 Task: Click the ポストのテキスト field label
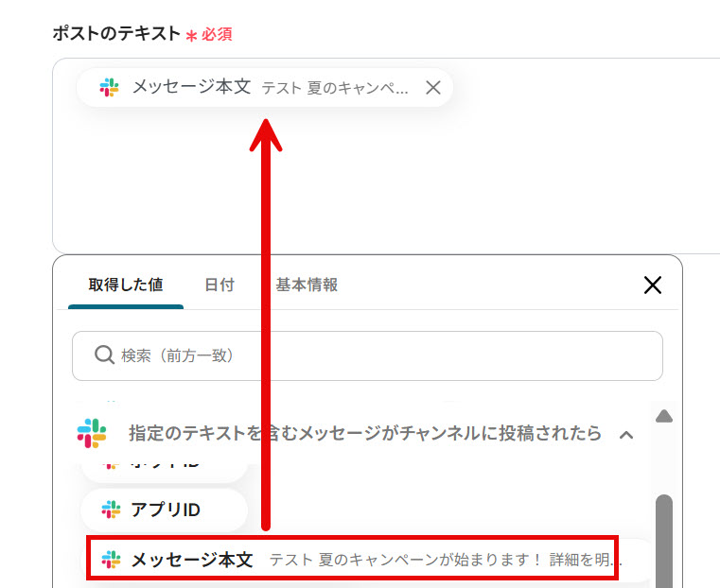point(116,33)
